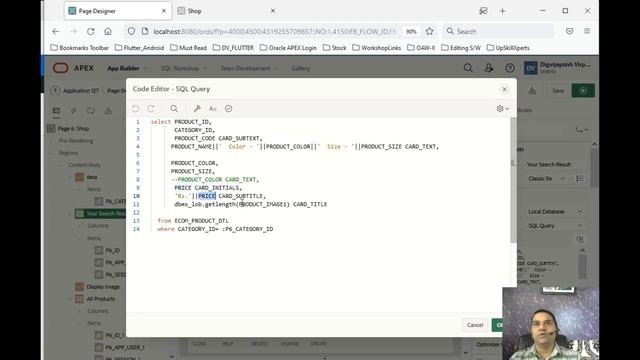
Task: Open the Team Development menu
Action: click(248, 68)
